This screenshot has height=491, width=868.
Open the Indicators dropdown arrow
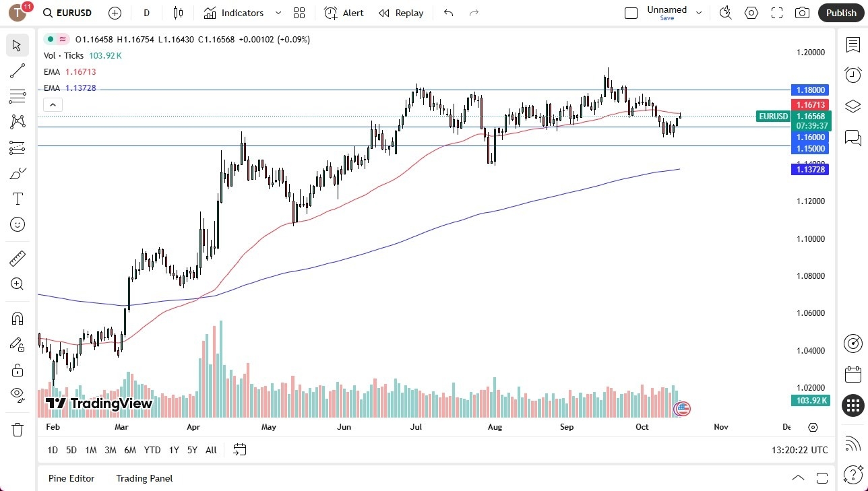tap(278, 13)
